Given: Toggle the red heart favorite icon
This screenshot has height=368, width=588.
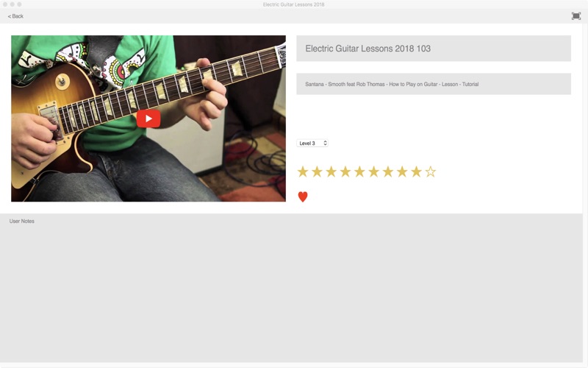Looking at the screenshot, I should pyautogui.click(x=303, y=197).
